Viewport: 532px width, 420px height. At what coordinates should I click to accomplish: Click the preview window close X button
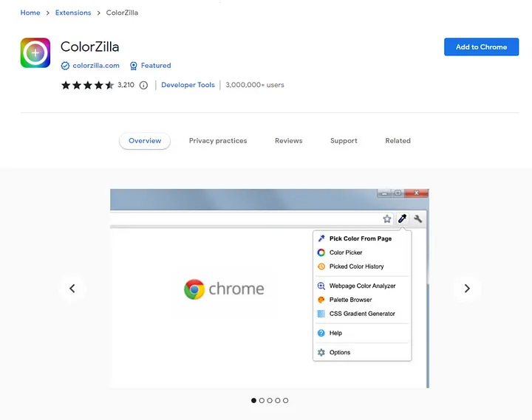(x=417, y=193)
